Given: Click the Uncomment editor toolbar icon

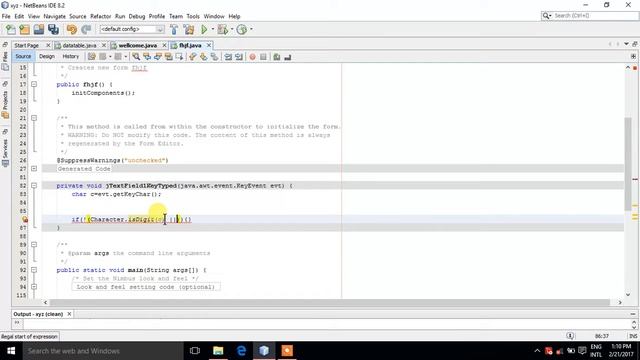Looking at the screenshot, I should pos(288,57).
